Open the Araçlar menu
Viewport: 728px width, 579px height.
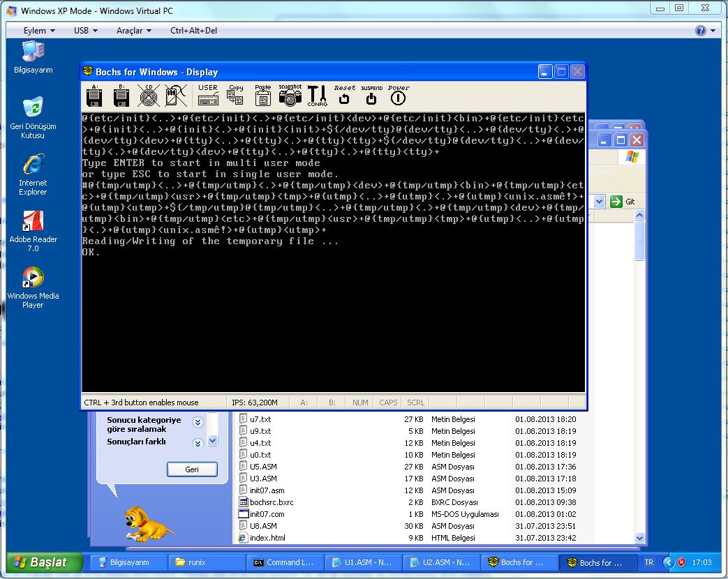click(134, 31)
